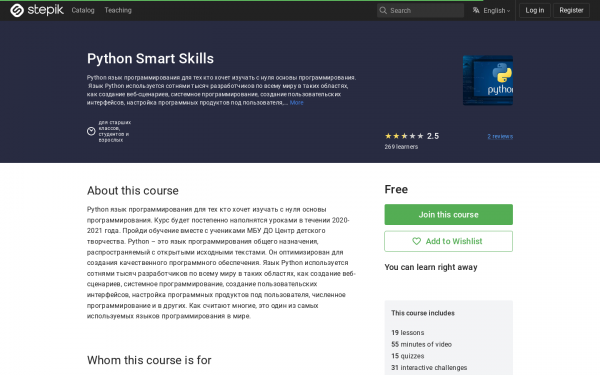Click Whom this course is for heading
The height and width of the screenshot is (375, 600).
pos(149,360)
